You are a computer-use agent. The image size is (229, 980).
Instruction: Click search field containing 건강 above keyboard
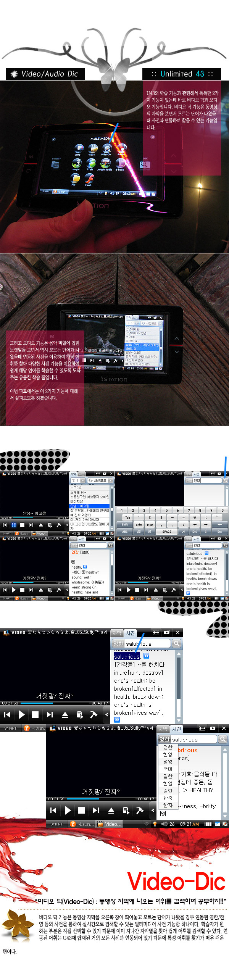point(207,480)
